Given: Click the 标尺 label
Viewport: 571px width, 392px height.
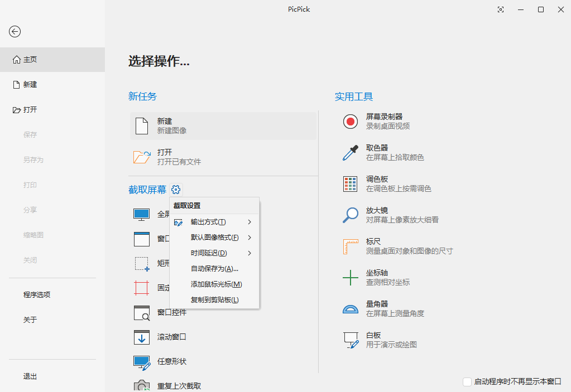Looking at the screenshot, I should [x=373, y=241].
